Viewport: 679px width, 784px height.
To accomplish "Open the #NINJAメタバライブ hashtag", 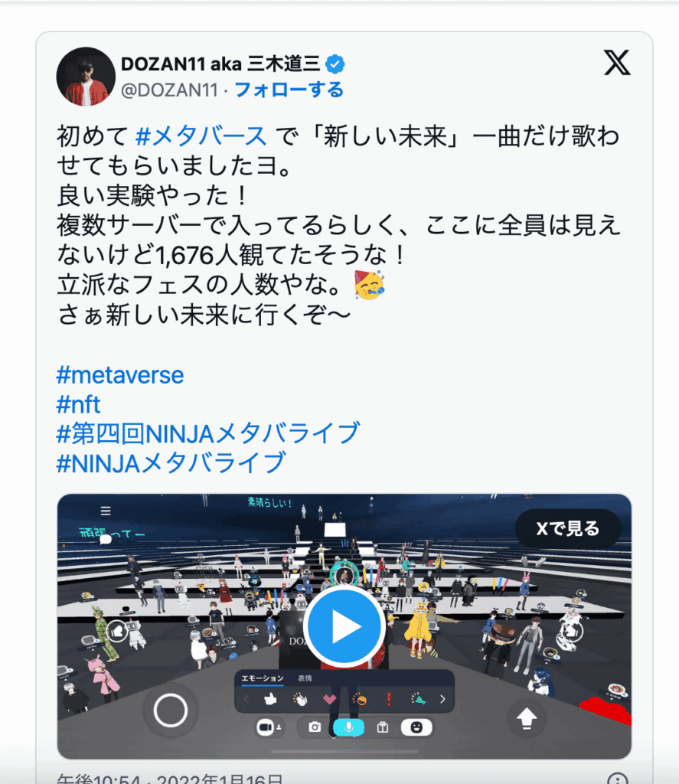I will (171, 462).
